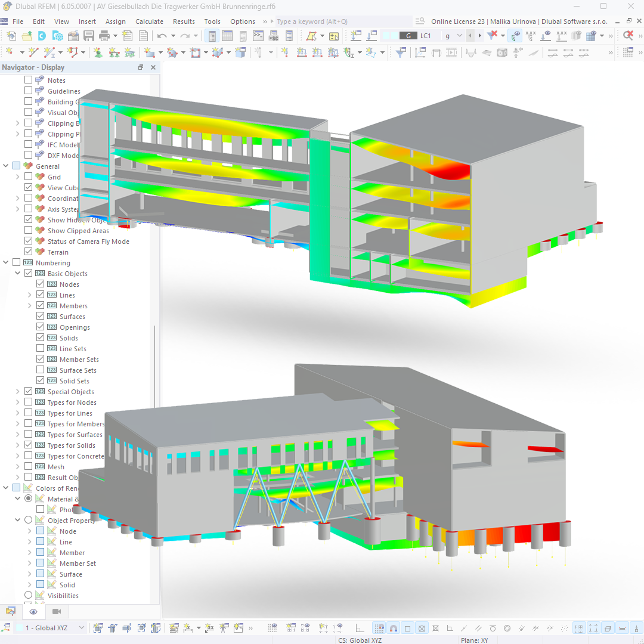Click the Global XYZ color swatch
The image size is (644, 644).
(19, 627)
